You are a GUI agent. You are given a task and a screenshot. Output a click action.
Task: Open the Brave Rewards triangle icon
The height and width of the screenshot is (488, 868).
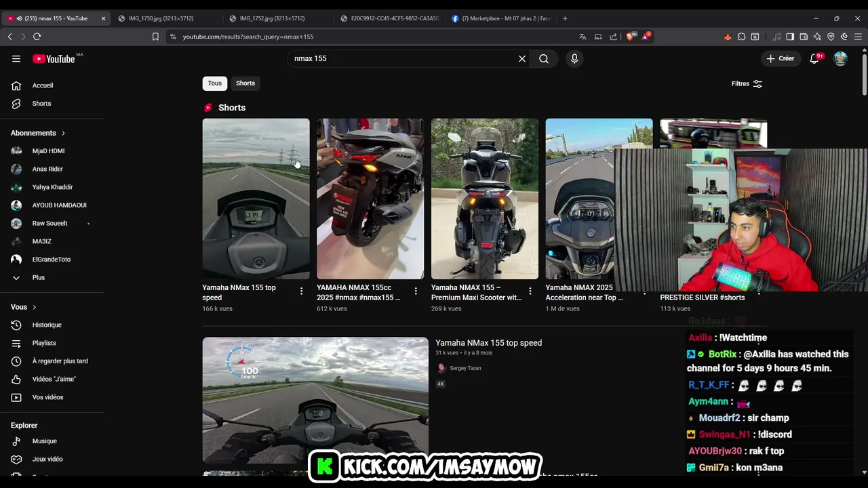click(x=645, y=37)
